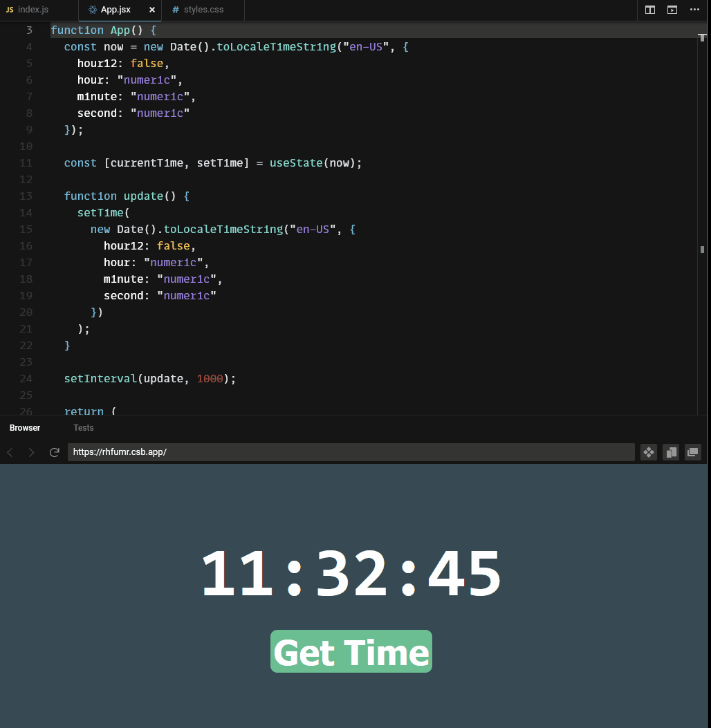This screenshot has width=711, height=728.
Task: Select the Browser panel label
Action: (24, 427)
